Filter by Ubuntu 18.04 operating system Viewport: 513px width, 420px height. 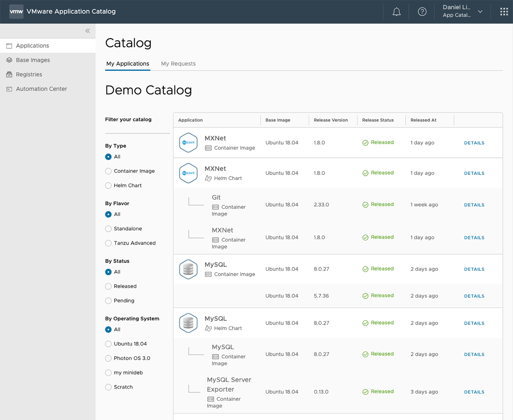pos(108,344)
